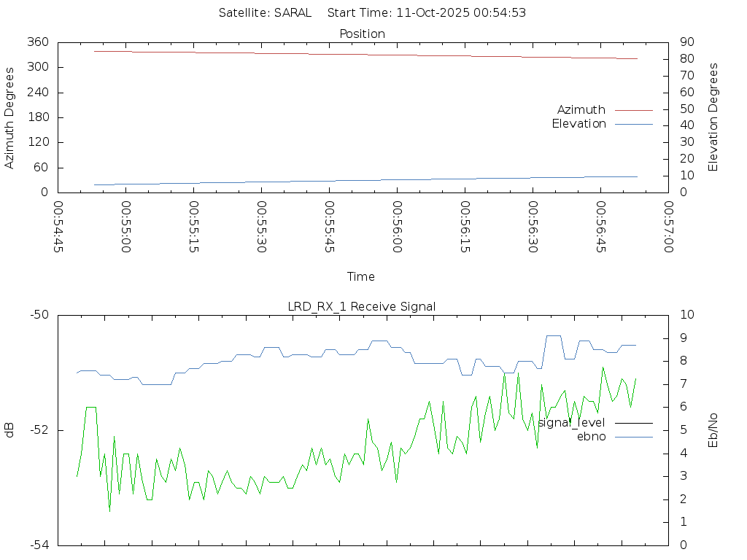Viewport: 747px width, 560px height.
Task: Select the blue Elevation legend line sample
Action: point(633,124)
